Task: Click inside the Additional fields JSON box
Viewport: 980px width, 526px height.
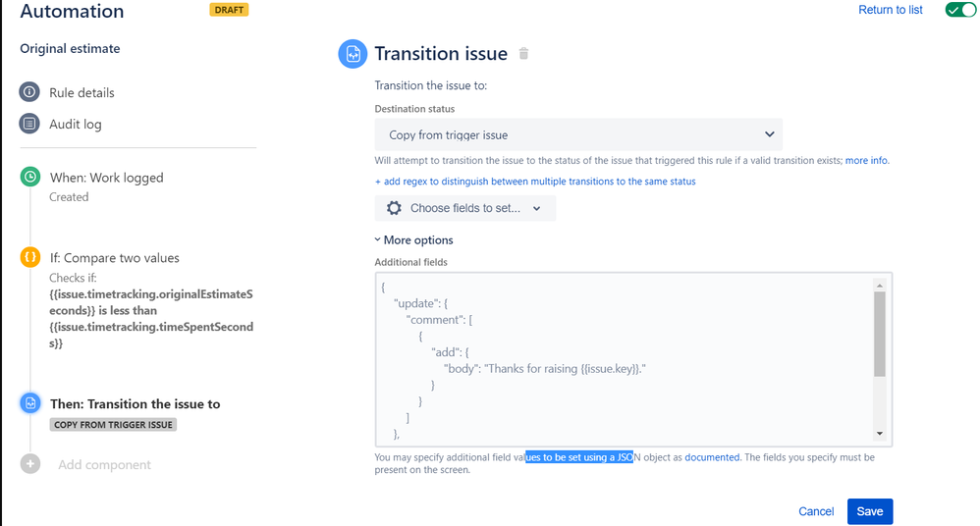Action: point(626,359)
